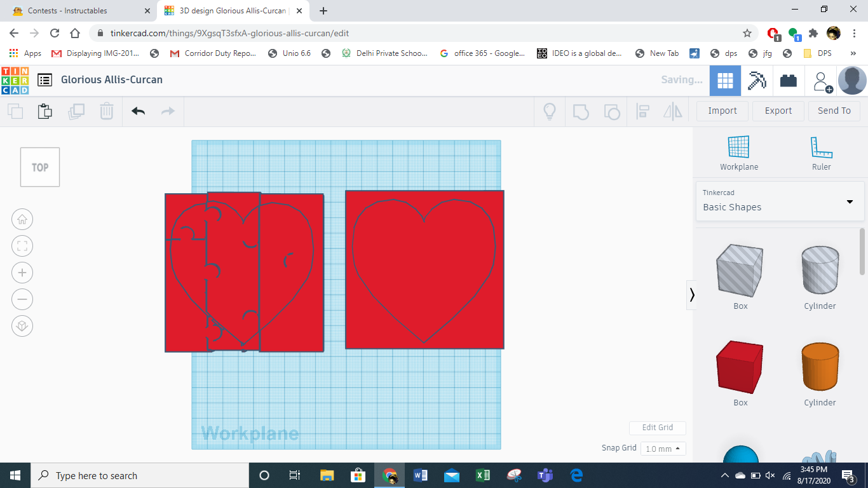
Task: Click the Edit Grid button
Action: [658, 428]
